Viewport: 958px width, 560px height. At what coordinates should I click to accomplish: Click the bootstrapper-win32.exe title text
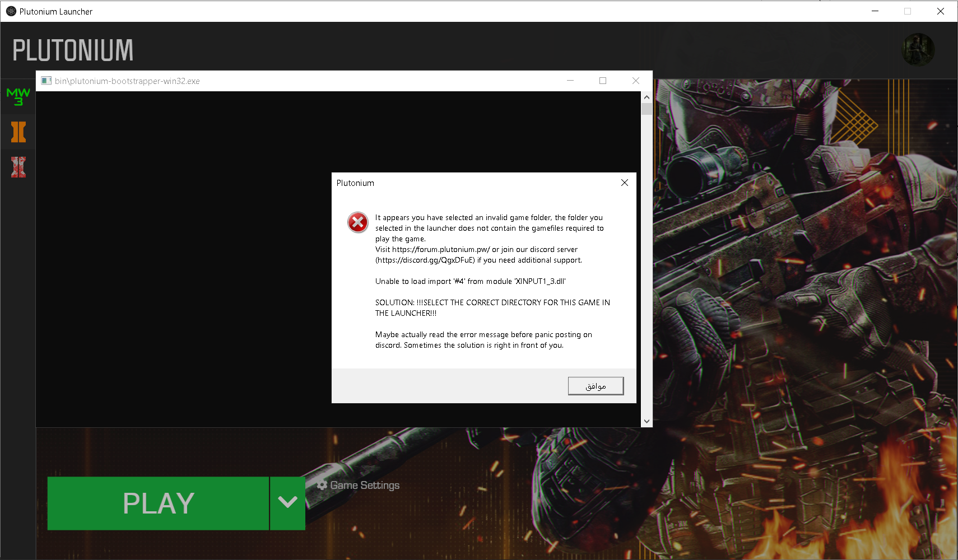[127, 81]
